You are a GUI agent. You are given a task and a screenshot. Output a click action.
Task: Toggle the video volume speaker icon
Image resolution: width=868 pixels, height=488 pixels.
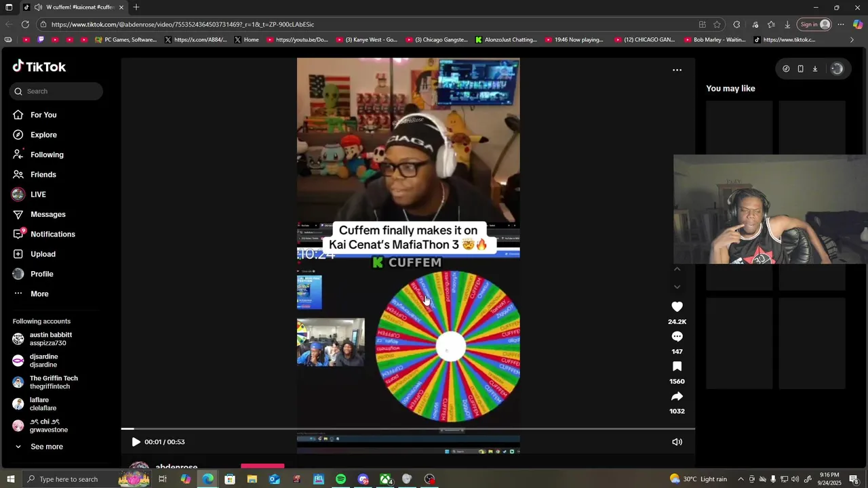[677, 442]
